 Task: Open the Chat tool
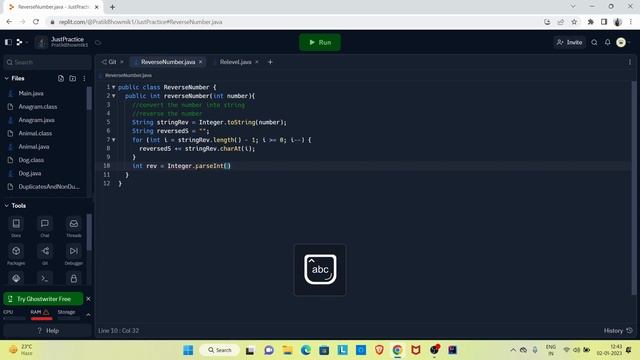(45, 227)
